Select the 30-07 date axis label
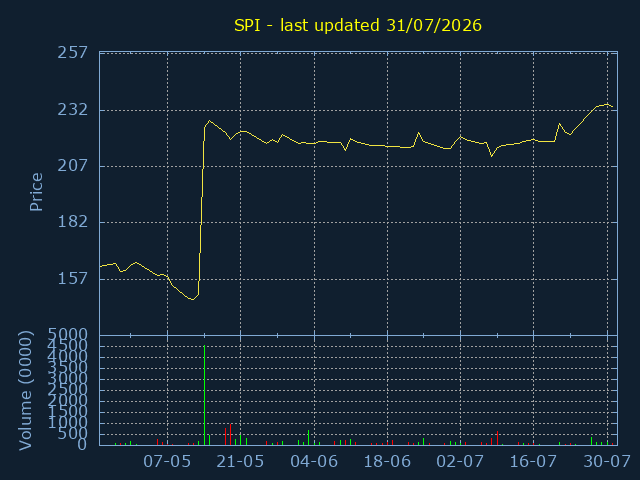640x480 pixels. coord(607,462)
